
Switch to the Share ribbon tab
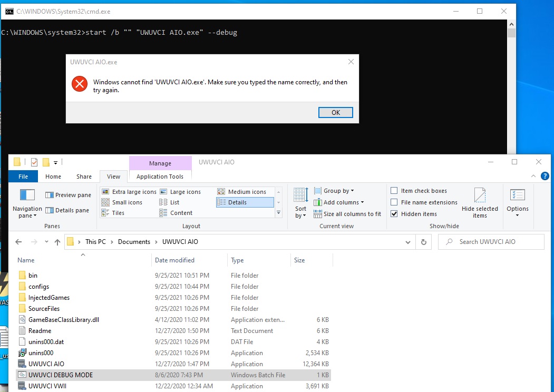click(84, 176)
